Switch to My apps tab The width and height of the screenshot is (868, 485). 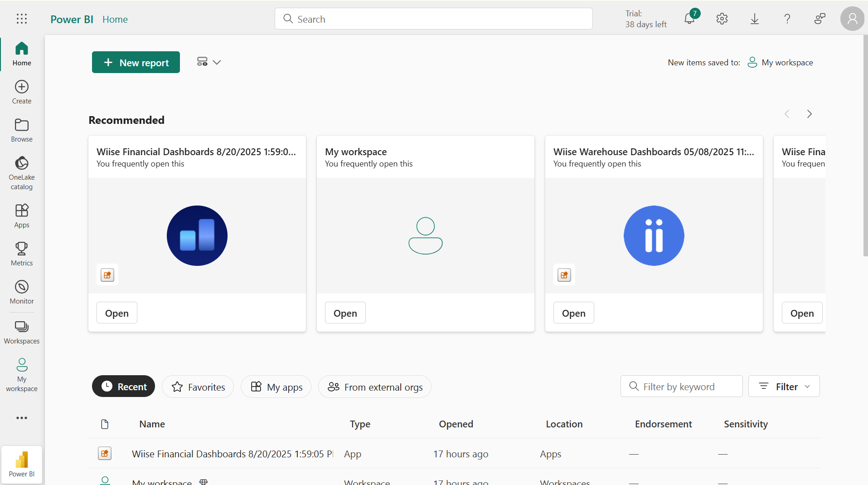pos(276,387)
